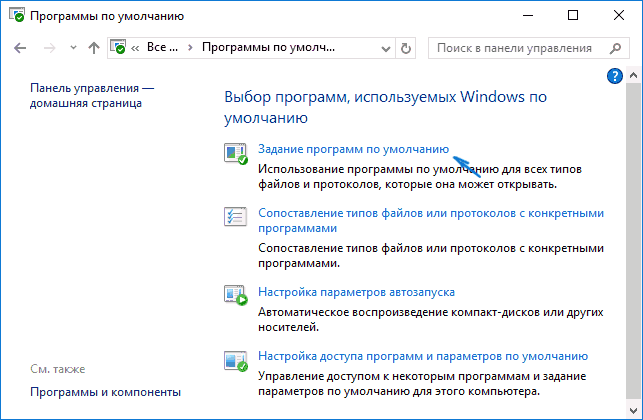The image size is (643, 420).
Task: Open 'Настройка доступа программ и параметров' link
Action: pos(423,356)
